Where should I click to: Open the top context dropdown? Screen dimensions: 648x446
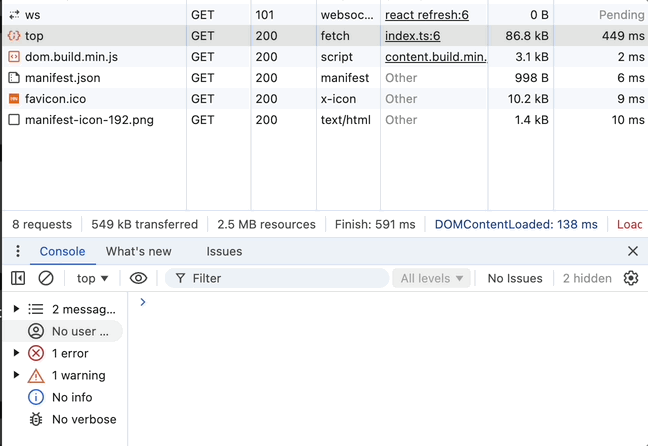(x=93, y=278)
